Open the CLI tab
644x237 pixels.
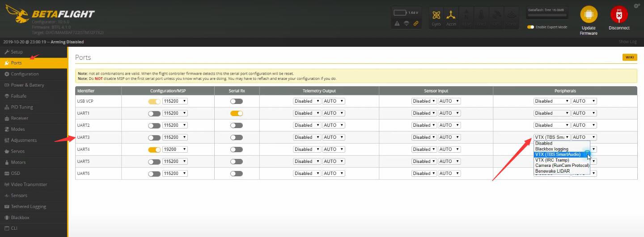(34, 229)
